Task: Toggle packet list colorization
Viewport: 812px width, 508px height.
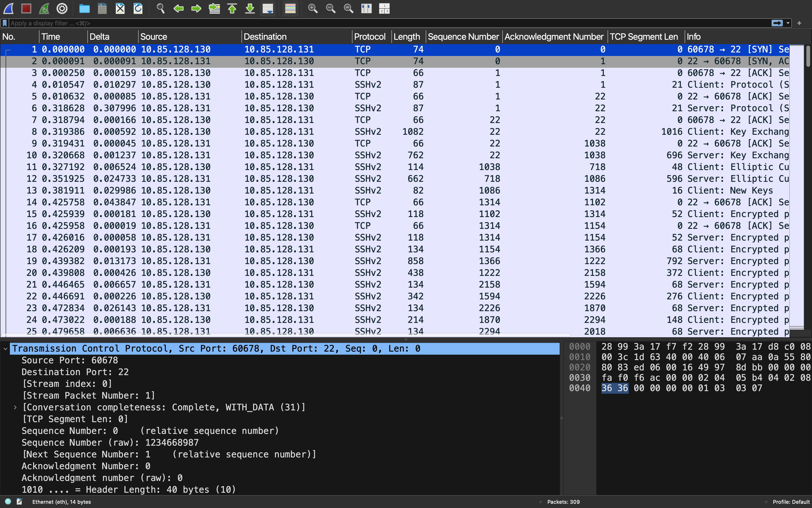Action: pos(290,8)
